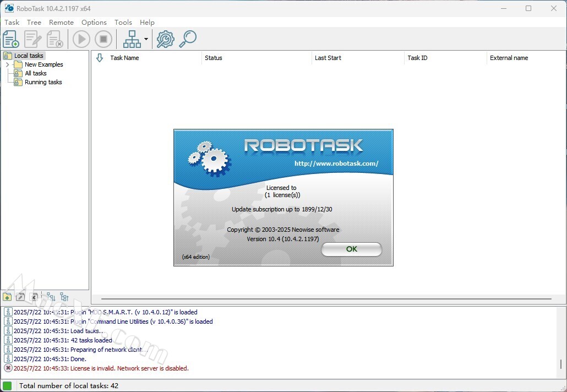Open the Task menu
The width and height of the screenshot is (567, 392).
coord(12,23)
